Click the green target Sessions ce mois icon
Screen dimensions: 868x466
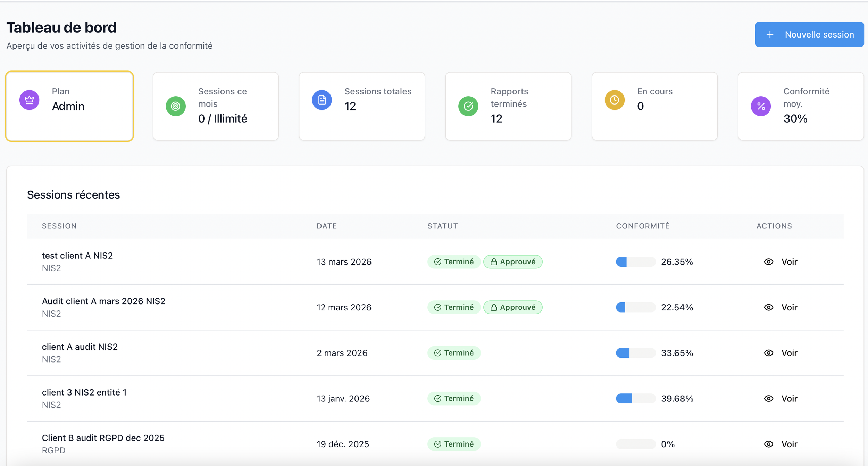click(x=176, y=106)
